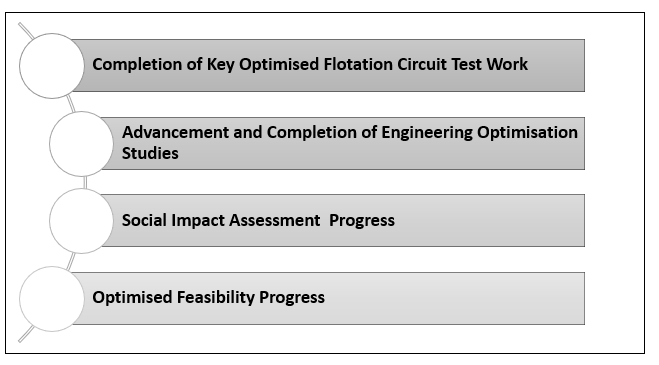Click the Social Impact Assessment Progress bar
Image resolution: width=659 pixels, height=365 pixels.
pos(343,220)
